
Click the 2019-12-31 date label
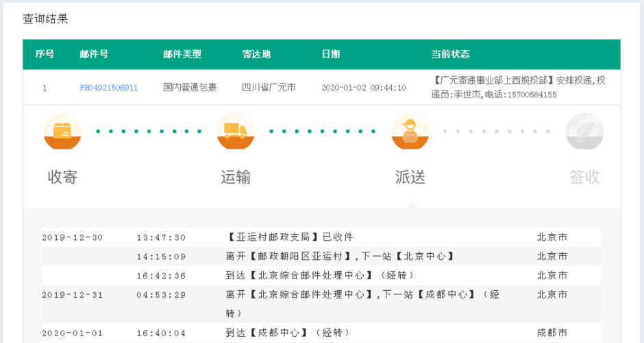[73, 295]
